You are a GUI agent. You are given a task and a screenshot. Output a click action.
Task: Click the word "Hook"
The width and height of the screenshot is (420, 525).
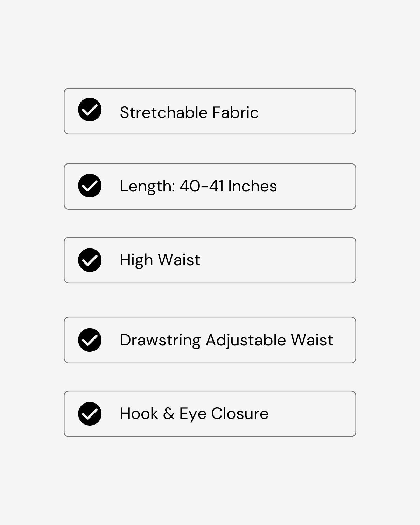tap(139, 414)
